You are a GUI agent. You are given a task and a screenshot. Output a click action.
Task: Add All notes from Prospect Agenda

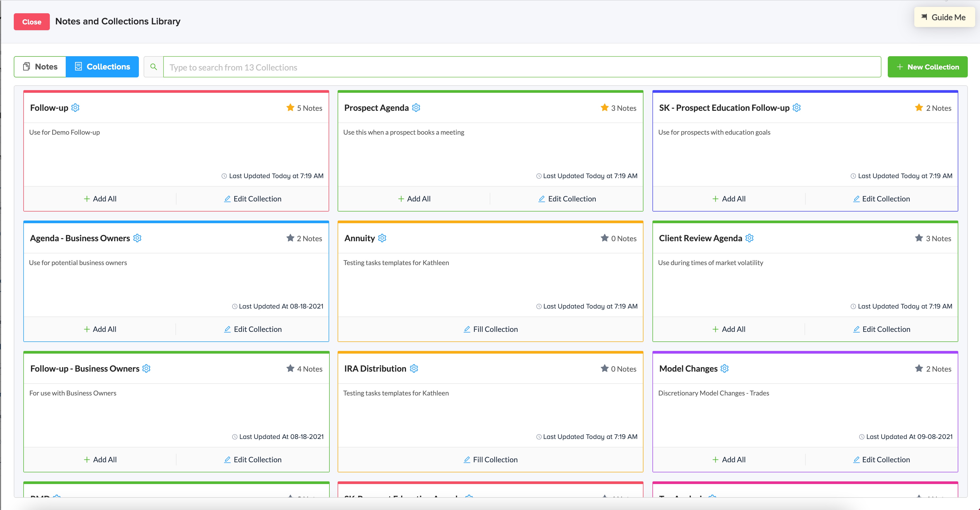(414, 199)
